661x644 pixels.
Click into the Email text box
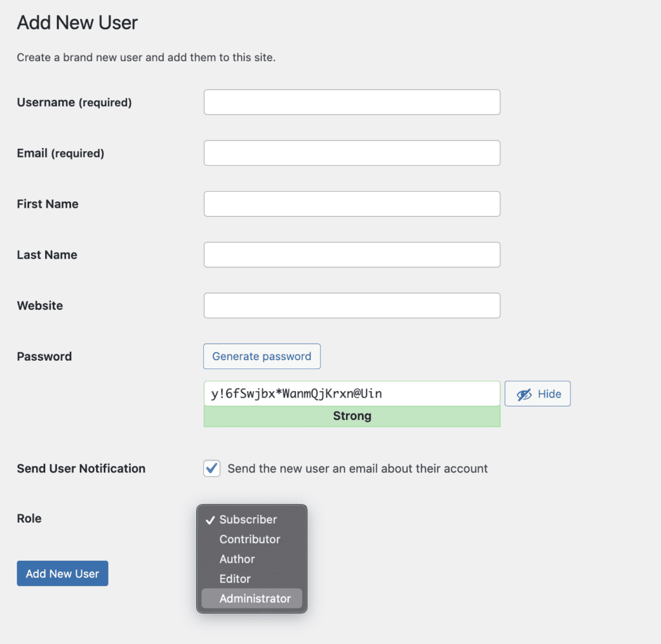click(x=352, y=153)
